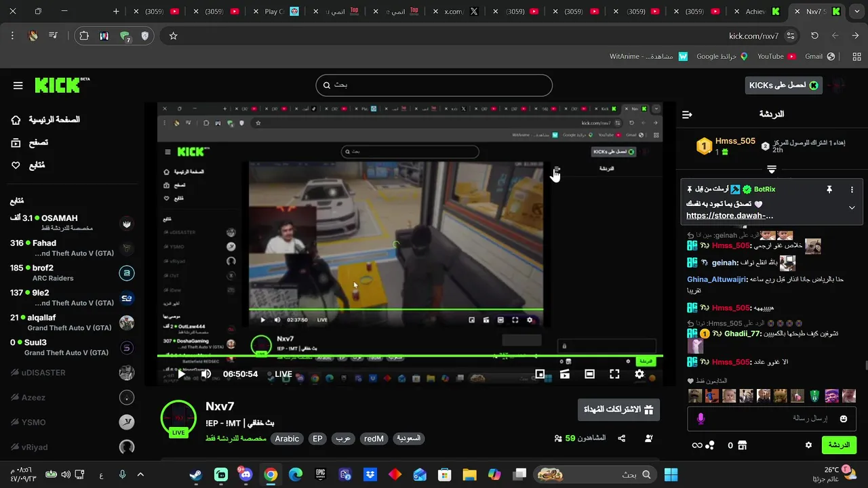Image resolution: width=868 pixels, height=488 pixels.
Task: Click the following heart icon in sidebar
Action: click(16, 165)
